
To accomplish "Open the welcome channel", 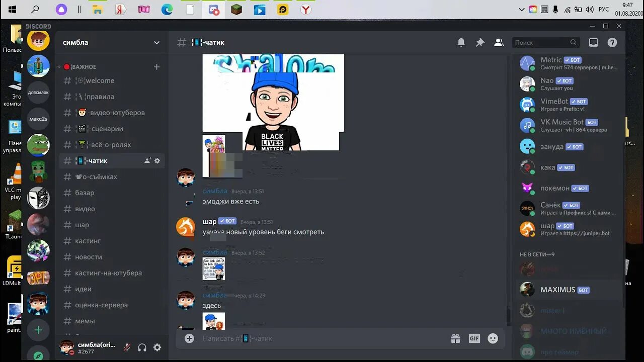I will 112,80.
